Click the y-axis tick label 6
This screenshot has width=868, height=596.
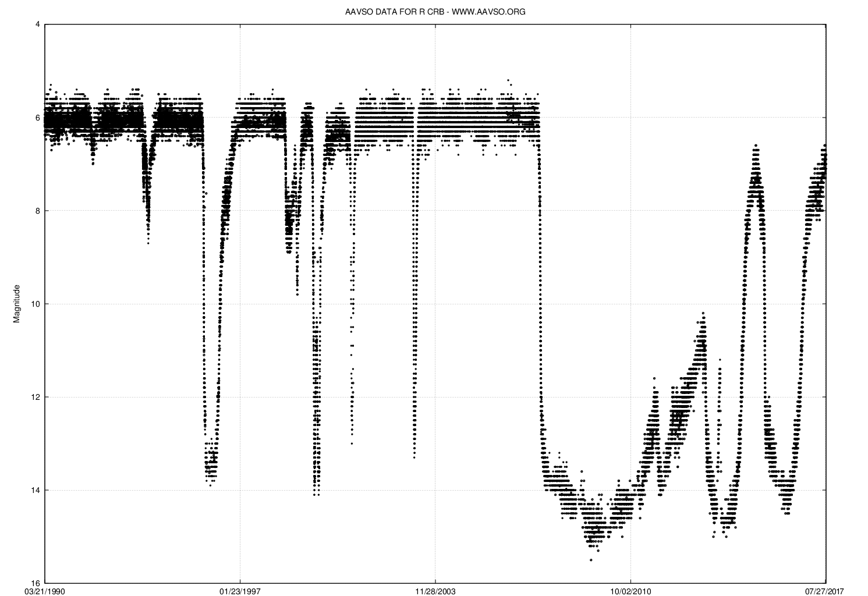(37, 118)
